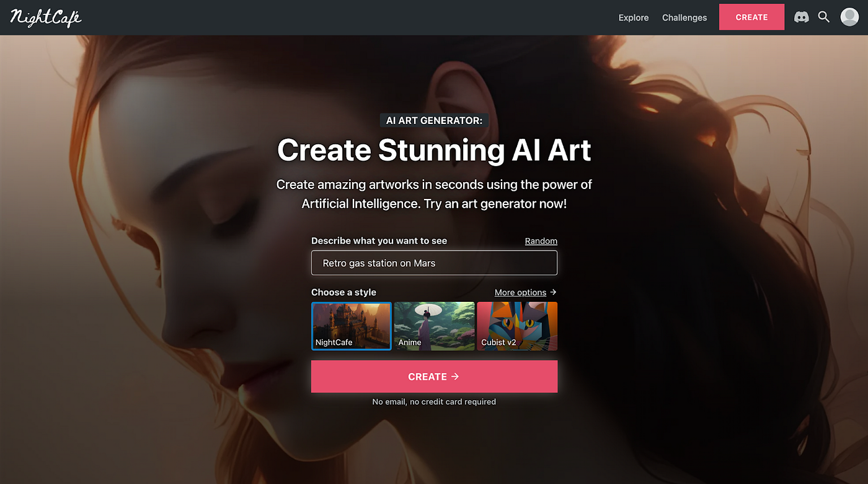Click the AI ART GENERATOR badge
This screenshot has height=484, width=868.
click(x=434, y=120)
